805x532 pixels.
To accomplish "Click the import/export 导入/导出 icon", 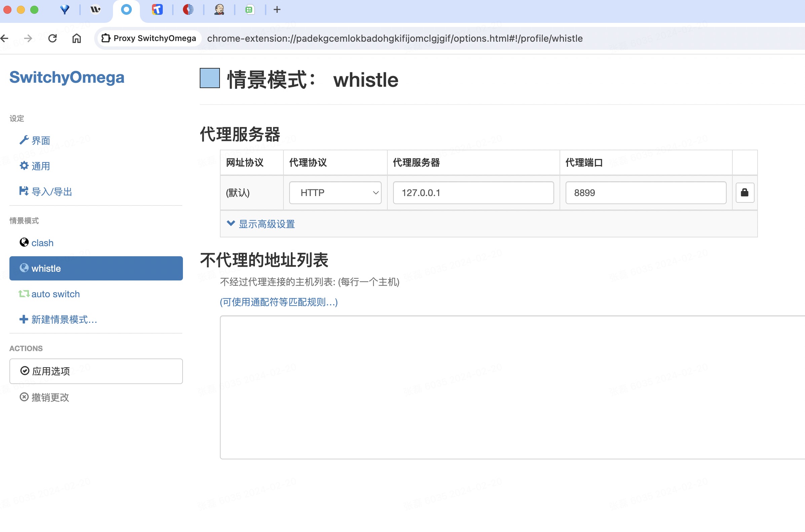I will (x=24, y=191).
